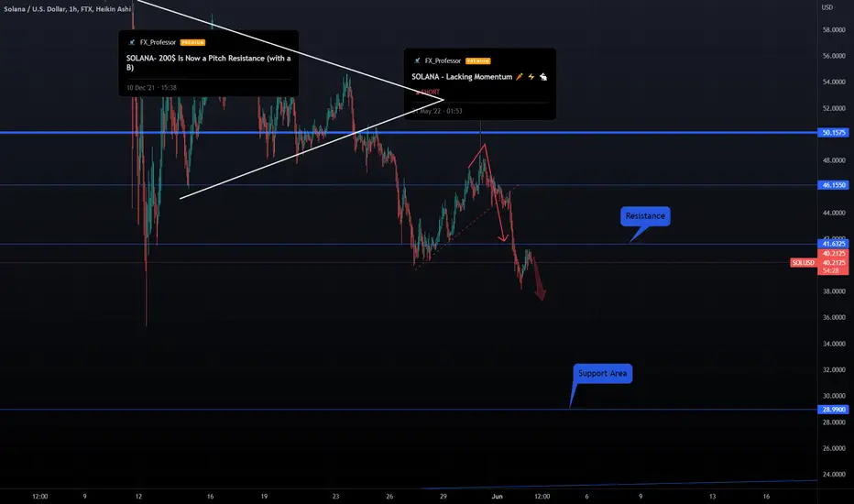Viewport: 854px width, 504px height.
Task: Click 34.0000 on the price axis
Action: 834,344
